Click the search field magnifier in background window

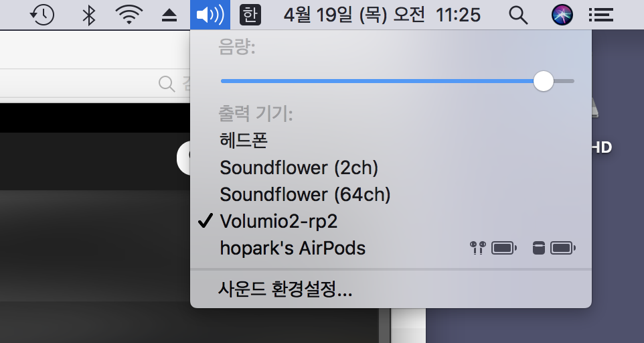pos(167,84)
